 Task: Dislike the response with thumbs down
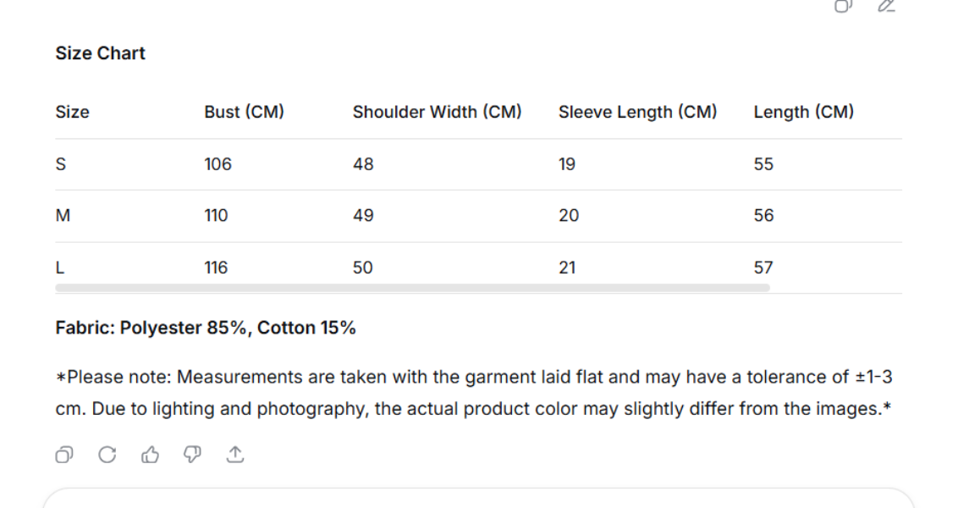pos(193,456)
